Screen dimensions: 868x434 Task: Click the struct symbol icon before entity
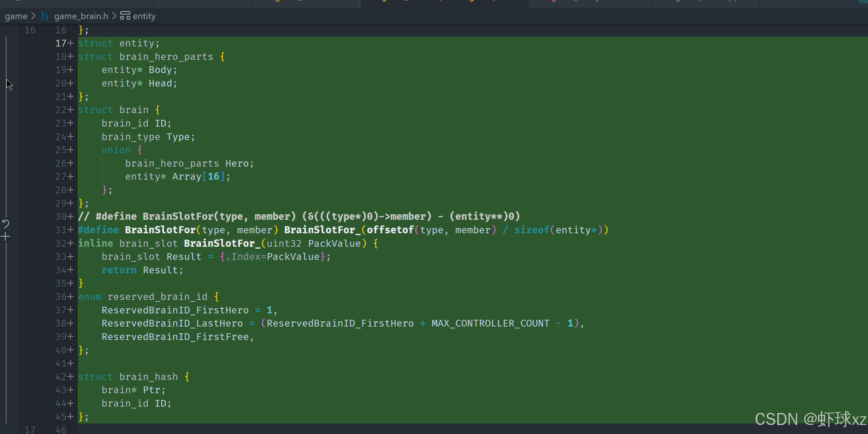(125, 16)
